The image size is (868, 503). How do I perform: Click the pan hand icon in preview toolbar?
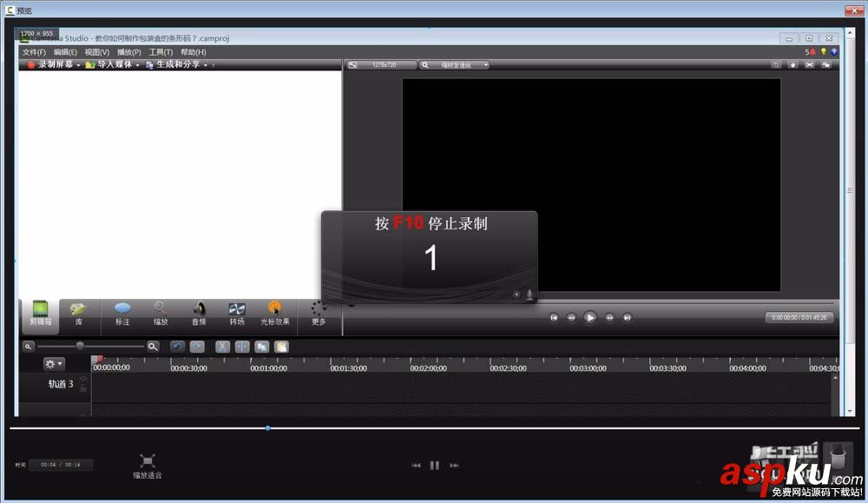point(792,65)
